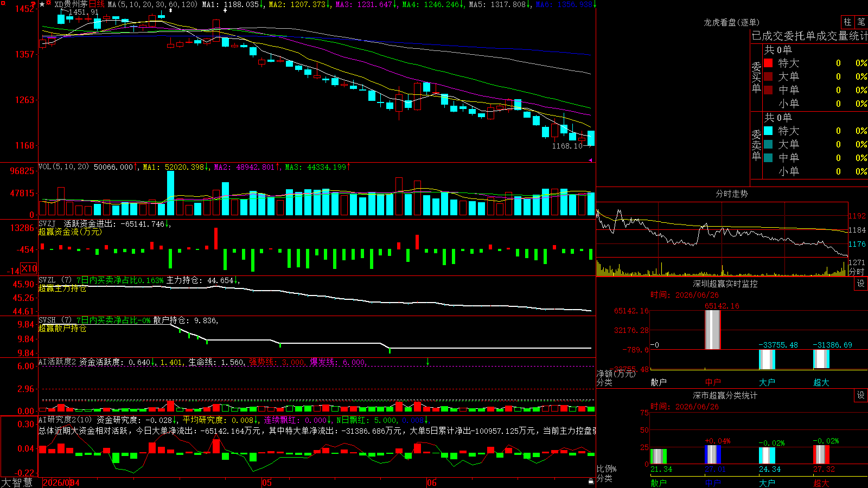Open settings 设 for 深圳超赢实时监控
Screen dimensions: 868x488
click(x=861, y=284)
